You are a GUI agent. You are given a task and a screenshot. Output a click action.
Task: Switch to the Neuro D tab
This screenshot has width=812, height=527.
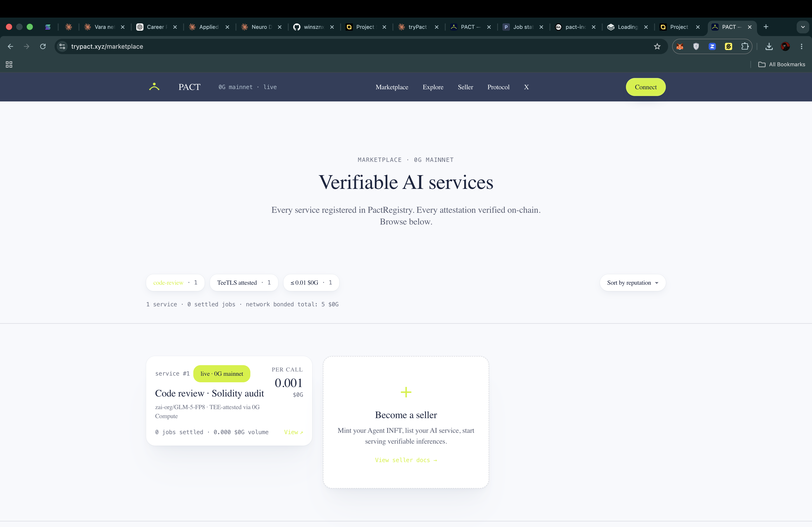(262, 27)
